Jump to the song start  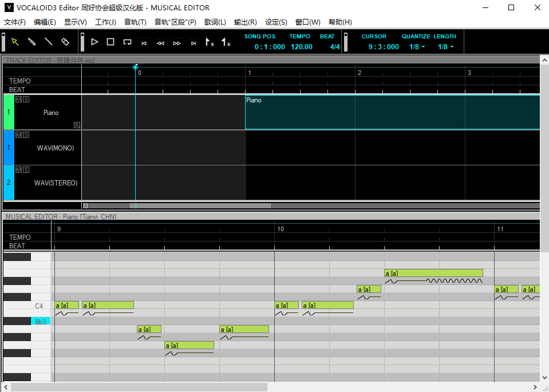(x=144, y=43)
